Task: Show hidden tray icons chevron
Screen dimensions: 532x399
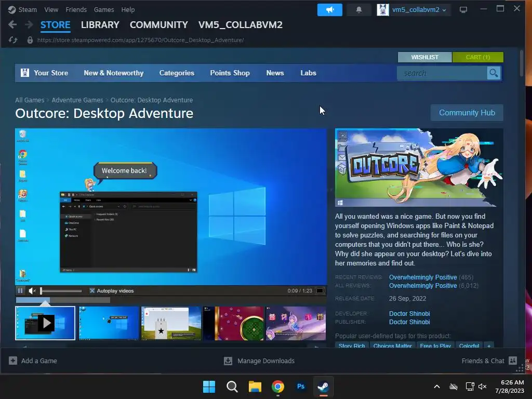Action: pyautogui.click(x=437, y=387)
